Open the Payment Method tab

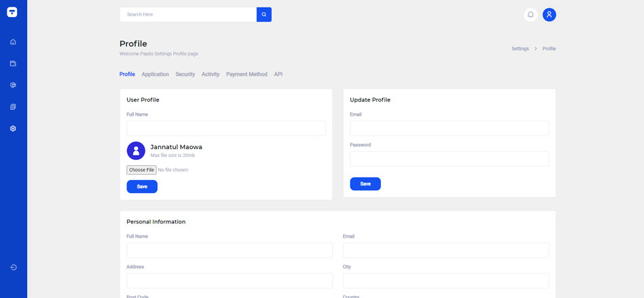pyautogui.click(x=246, y=74)
